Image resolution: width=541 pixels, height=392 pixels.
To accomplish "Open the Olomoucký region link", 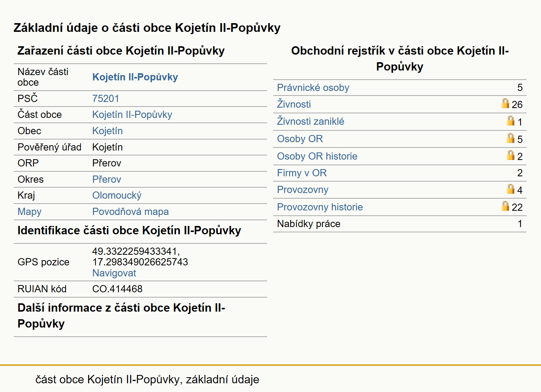I will 117,195.
